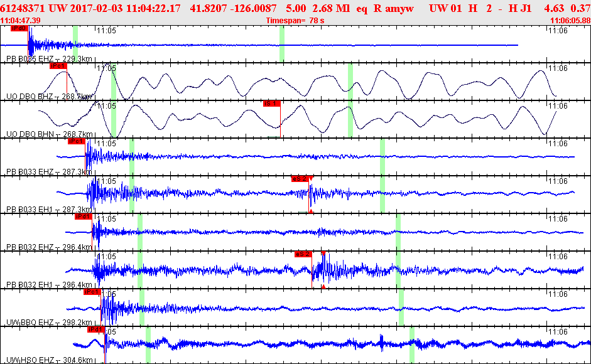Click the UO DBO BHZ 268.7km station label
This screenshot has width=591, height=364.
(49, 97)
